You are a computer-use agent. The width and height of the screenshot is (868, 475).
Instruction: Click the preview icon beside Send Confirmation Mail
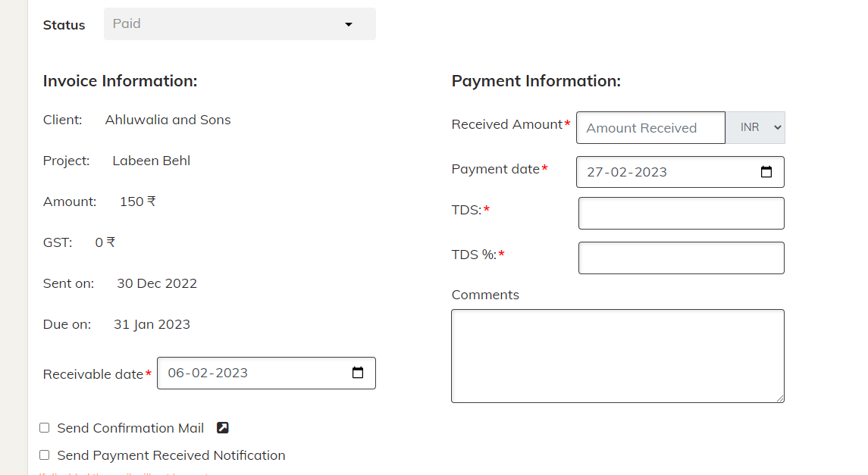point(222,427)
